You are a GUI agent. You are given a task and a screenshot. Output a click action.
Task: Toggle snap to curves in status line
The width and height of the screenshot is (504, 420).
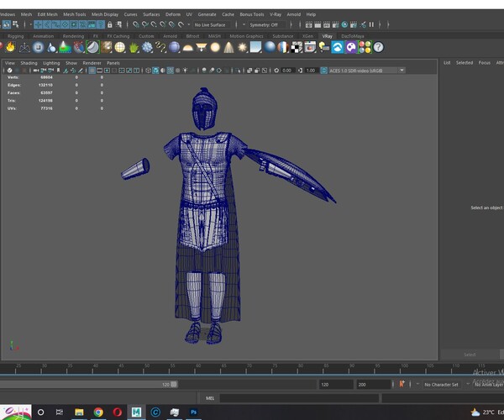[145, 24]
